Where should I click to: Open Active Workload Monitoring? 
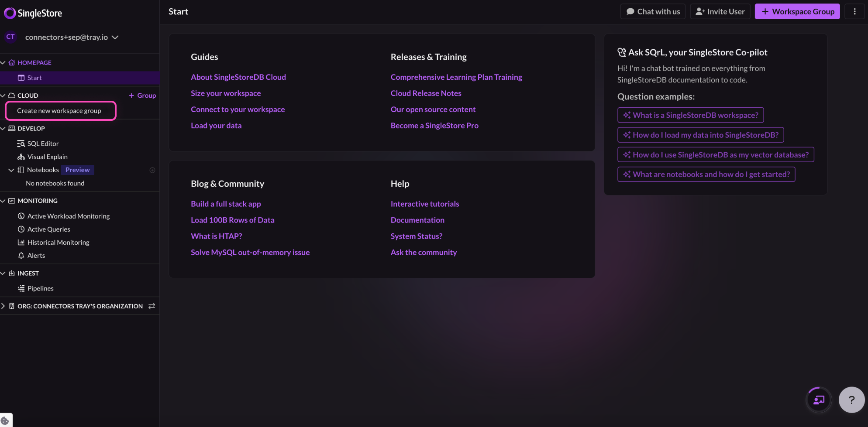[x=68, y=216]
